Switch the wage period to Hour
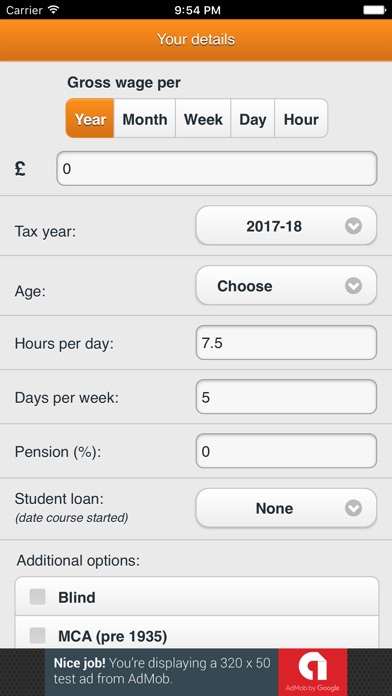Viewport: 392px width, 696px height. [301, 119]
